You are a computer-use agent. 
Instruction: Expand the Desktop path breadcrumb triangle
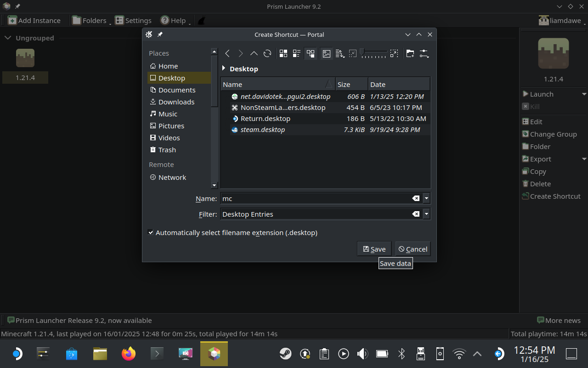pos(224,69)
